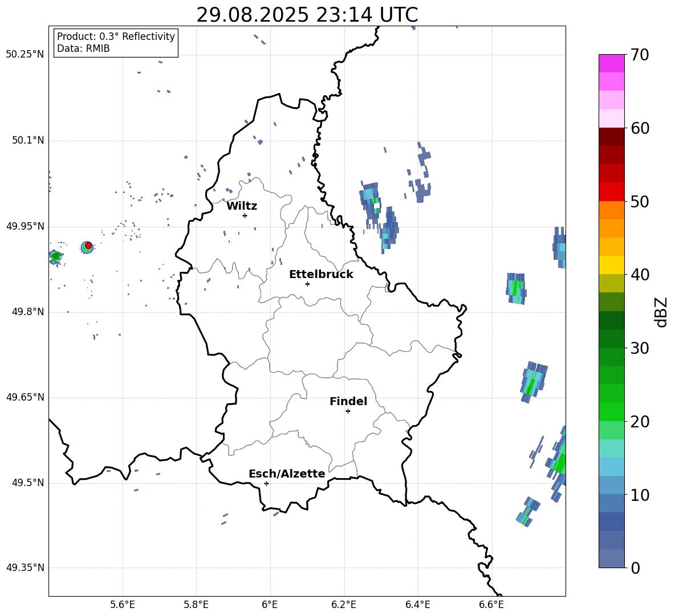Click the radar echo cell near 6.7°E, 49.65°N

[x=533, y=382]
